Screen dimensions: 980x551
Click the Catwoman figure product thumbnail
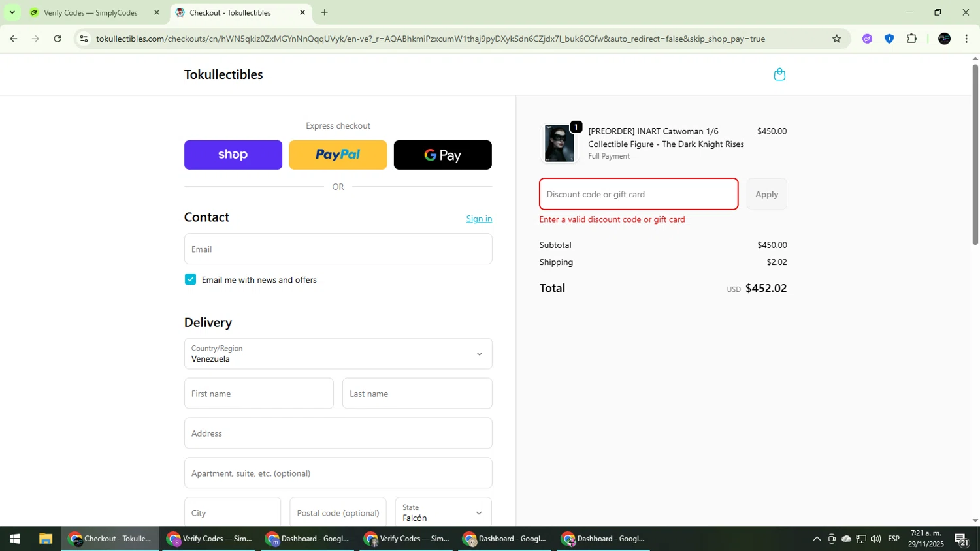560,143
